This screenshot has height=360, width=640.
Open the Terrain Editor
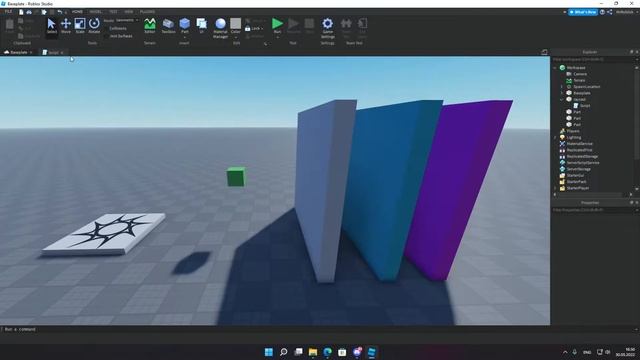click(150, 24)
